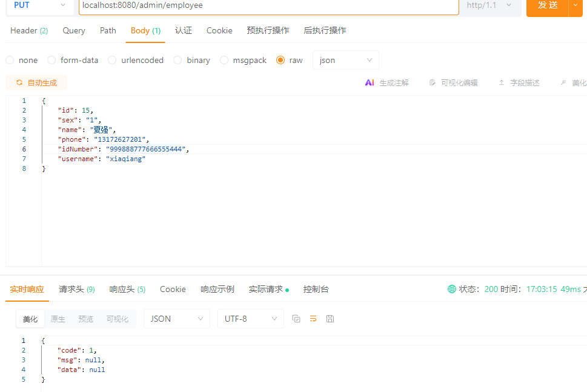Click the "msg": null response line
Screen dimensions: 587x392
tap(81, 360)
